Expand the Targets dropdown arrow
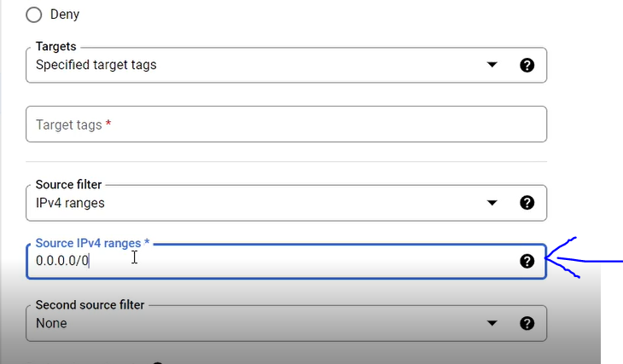623x364 pixels. point(492,65)
